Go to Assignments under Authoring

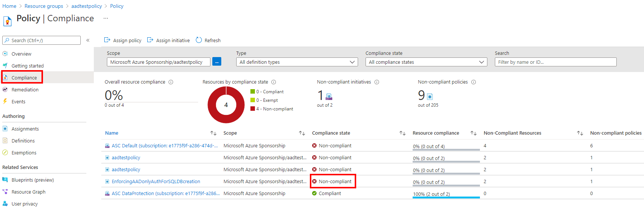(x=25, y=129)
